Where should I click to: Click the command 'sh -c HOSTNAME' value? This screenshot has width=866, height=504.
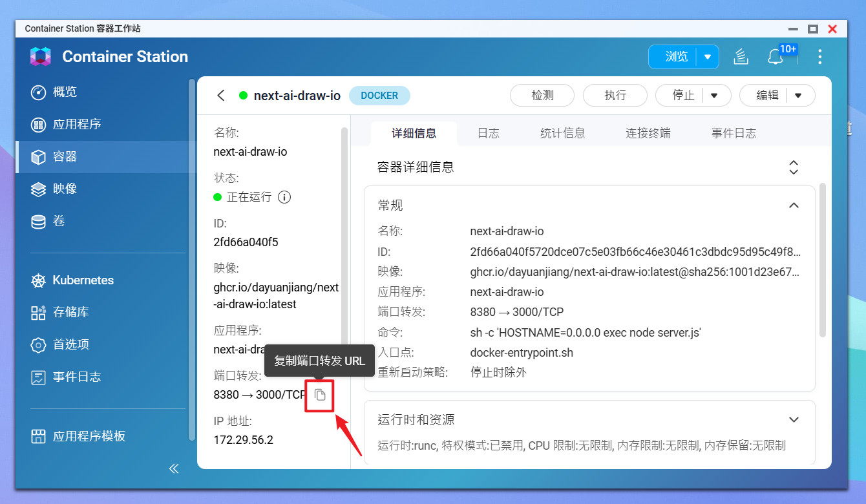(586, 332)
